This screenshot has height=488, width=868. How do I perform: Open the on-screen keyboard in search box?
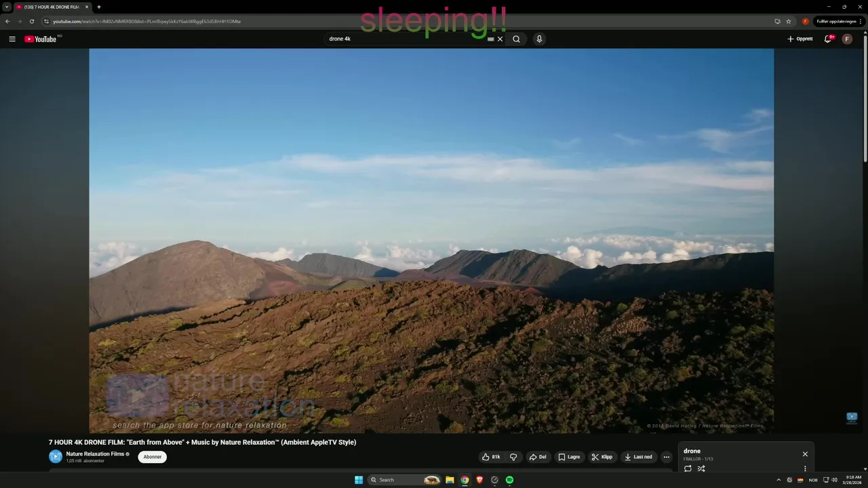coord(491,39)
